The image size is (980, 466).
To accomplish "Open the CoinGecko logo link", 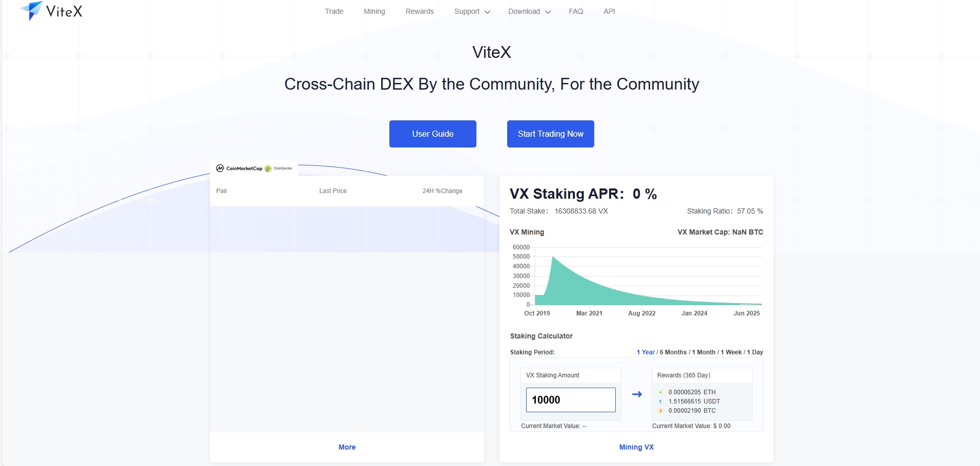I will pos(279,168).
